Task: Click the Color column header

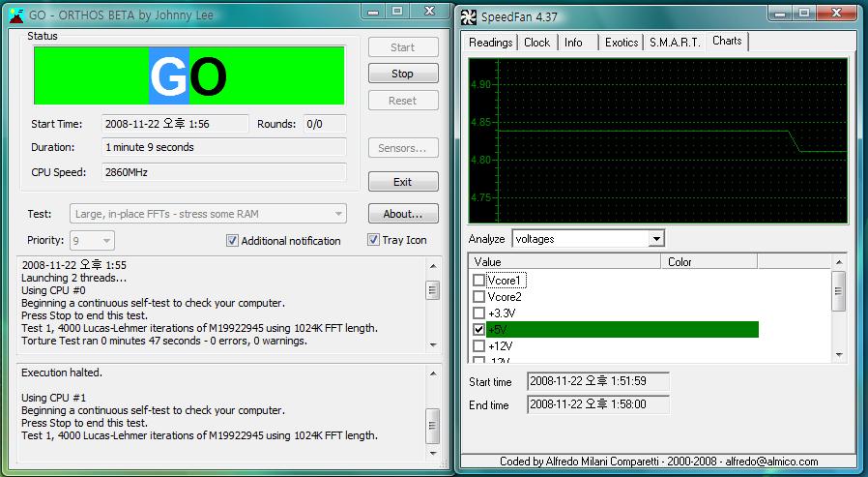Action: (709, 261)
